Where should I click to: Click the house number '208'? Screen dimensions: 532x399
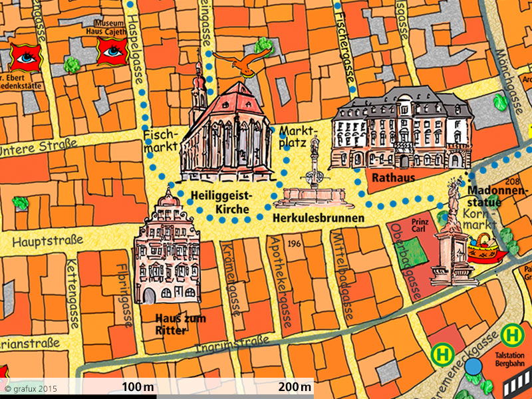(512, 182)
